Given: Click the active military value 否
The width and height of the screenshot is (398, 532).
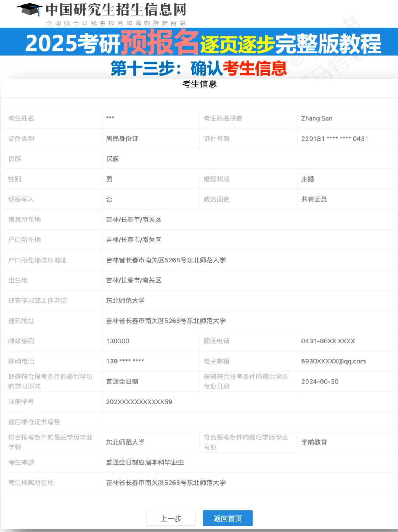Looking at the screenshot, I should [109, 200].
